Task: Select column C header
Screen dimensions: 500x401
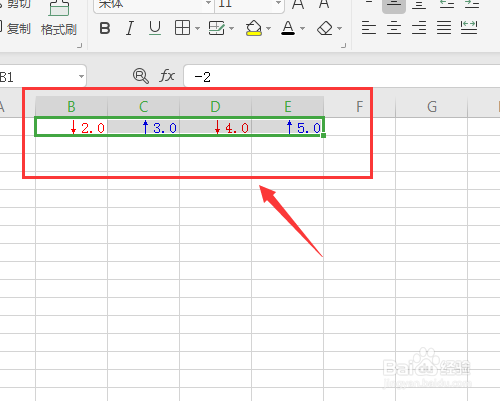Action: (x=143, y=107)
